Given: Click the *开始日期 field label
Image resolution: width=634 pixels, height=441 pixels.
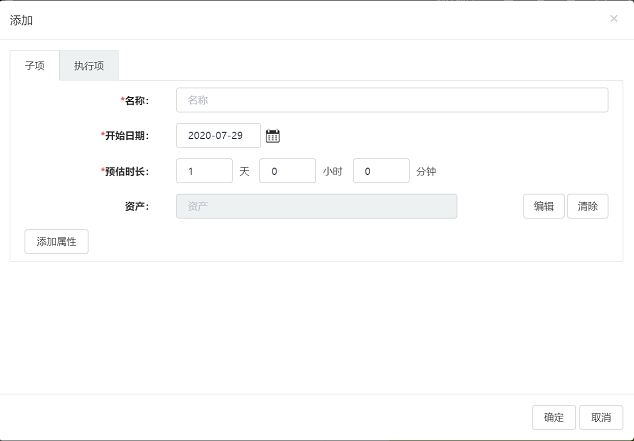Looking at the screenshot, I should click(125, 136).
